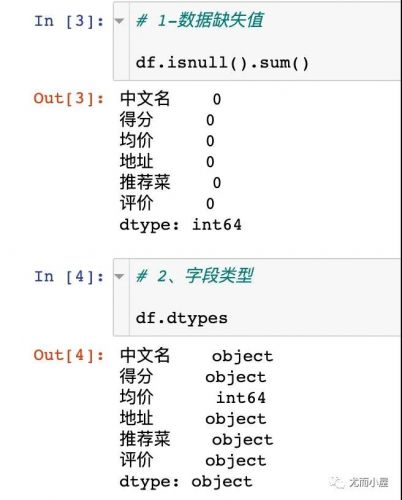Click the 'dtype: int64' output line

click(x=180, y=224)
